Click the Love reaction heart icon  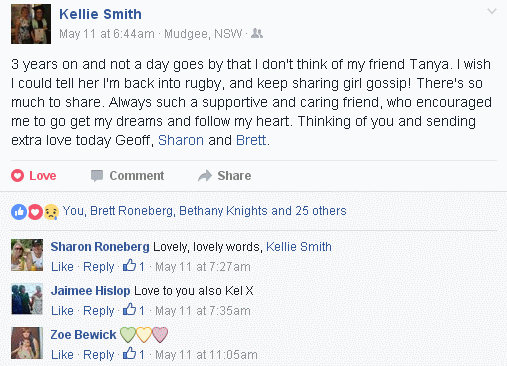(x=17, y=176)
